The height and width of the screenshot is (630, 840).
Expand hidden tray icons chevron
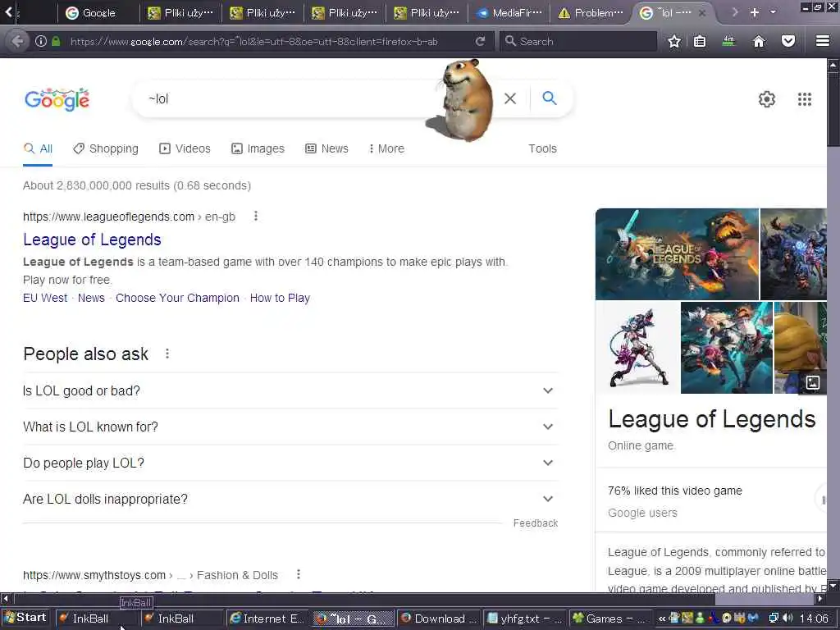662,619
